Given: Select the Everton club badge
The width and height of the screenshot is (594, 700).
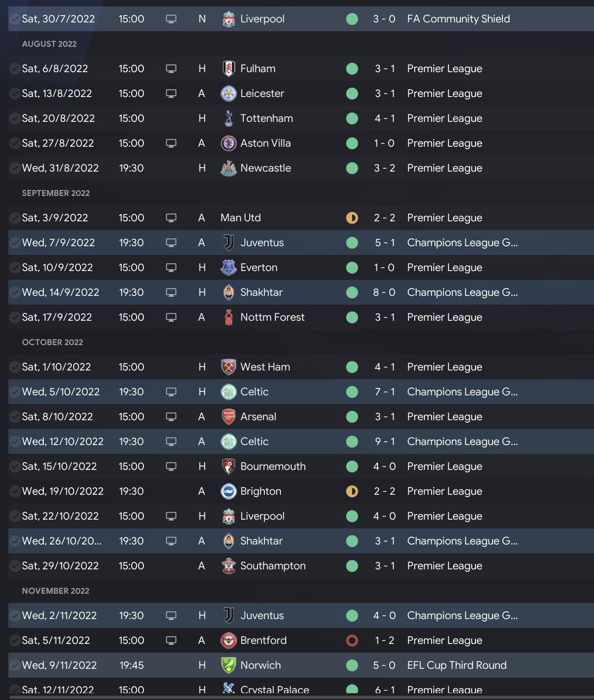Looking at the screenshot, I should [228, 268].
